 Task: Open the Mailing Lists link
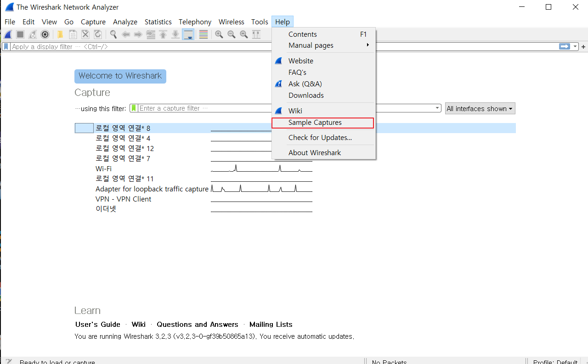(271, 324)
